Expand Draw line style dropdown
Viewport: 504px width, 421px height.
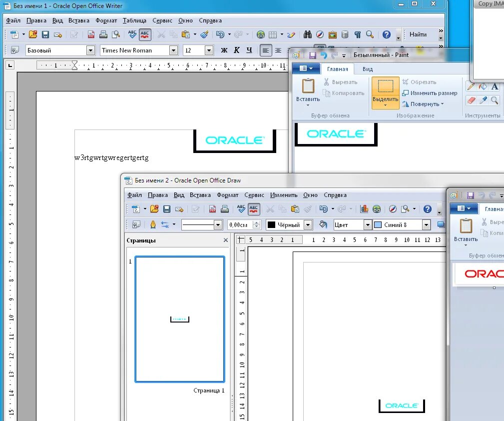[218, 224]
